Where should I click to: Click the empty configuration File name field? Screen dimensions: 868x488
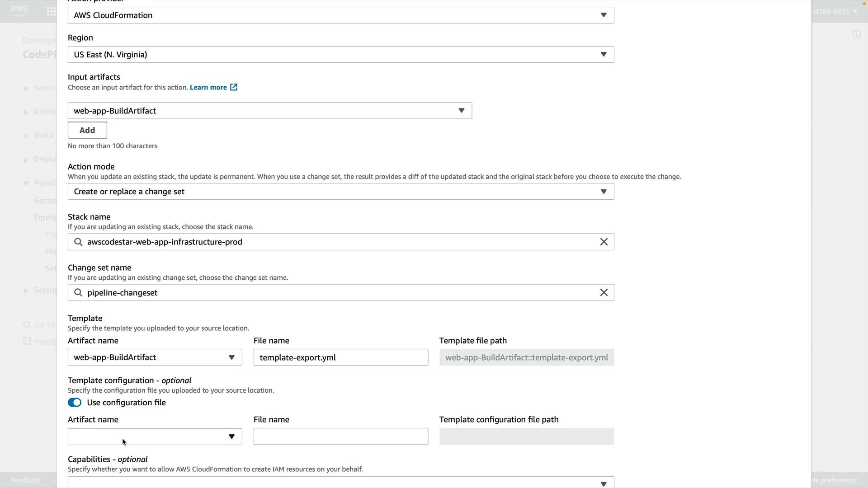(x=340, y=436)
